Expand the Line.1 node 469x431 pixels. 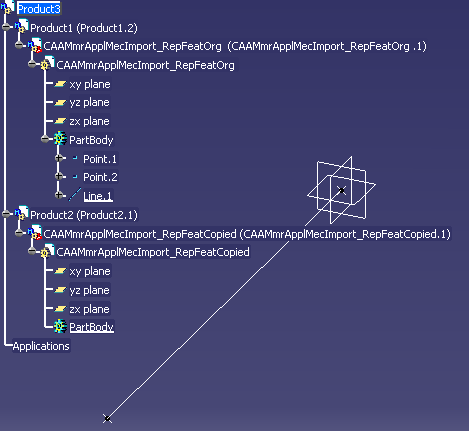click(x=59, y=195)
